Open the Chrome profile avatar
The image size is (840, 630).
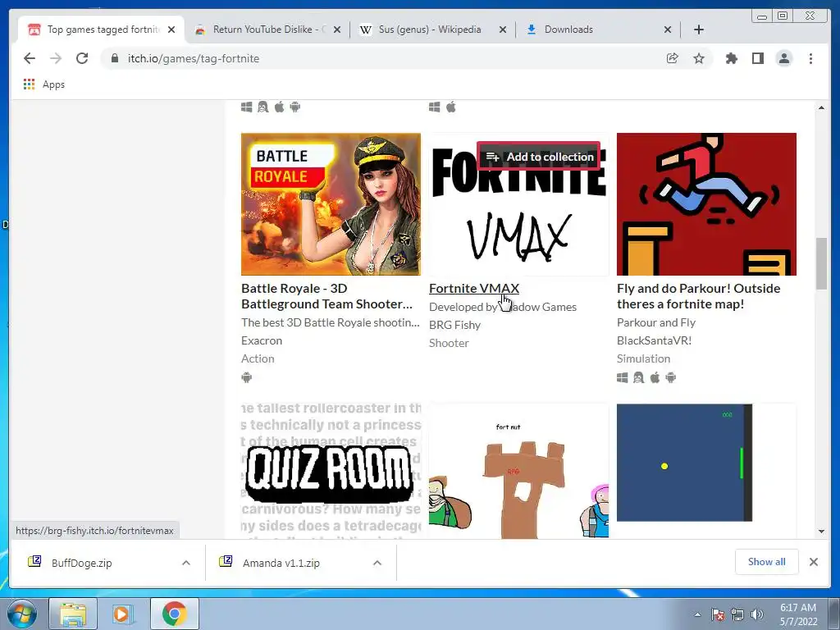coord(784,58)
